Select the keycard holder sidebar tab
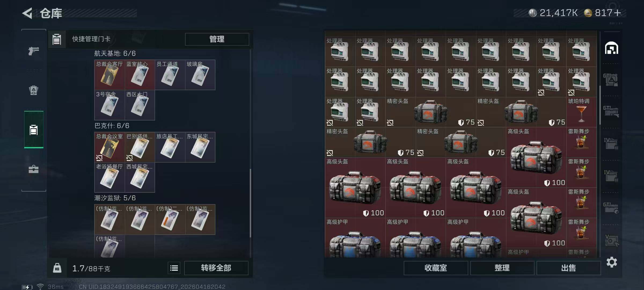Viewport: 644px width, 290px height. coord(34,130)
